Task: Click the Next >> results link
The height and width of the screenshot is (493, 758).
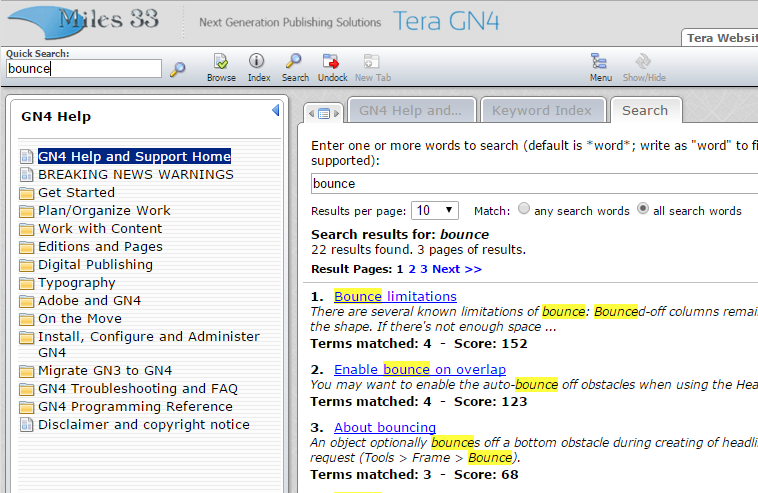Action: (x=457, y=269)
